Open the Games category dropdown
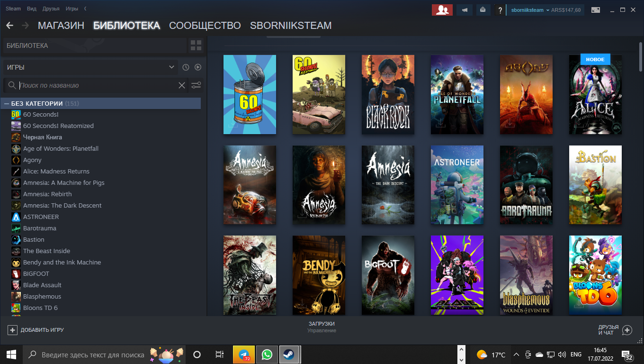Viewport: 644px width, 364px height. 90,67
